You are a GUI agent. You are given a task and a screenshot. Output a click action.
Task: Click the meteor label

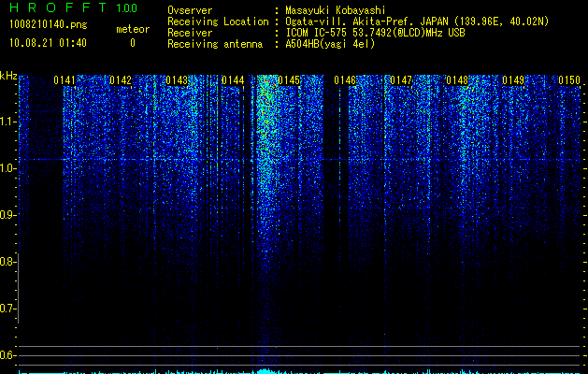133,29
